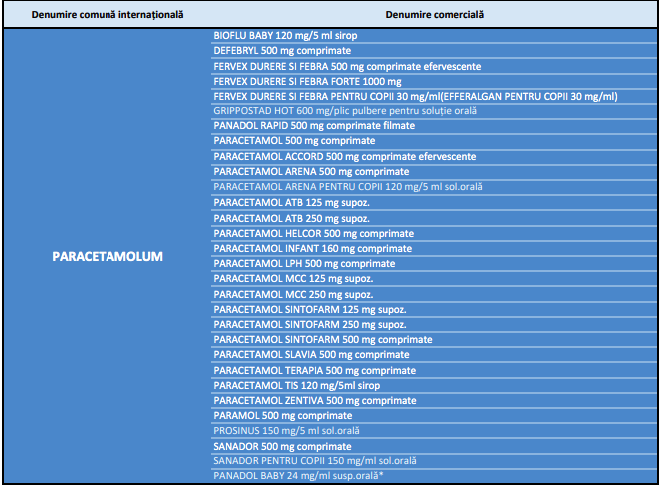Select the 'Denumire comercială' column header
Screen dimensions: 663x487
(x=434, y=15)
